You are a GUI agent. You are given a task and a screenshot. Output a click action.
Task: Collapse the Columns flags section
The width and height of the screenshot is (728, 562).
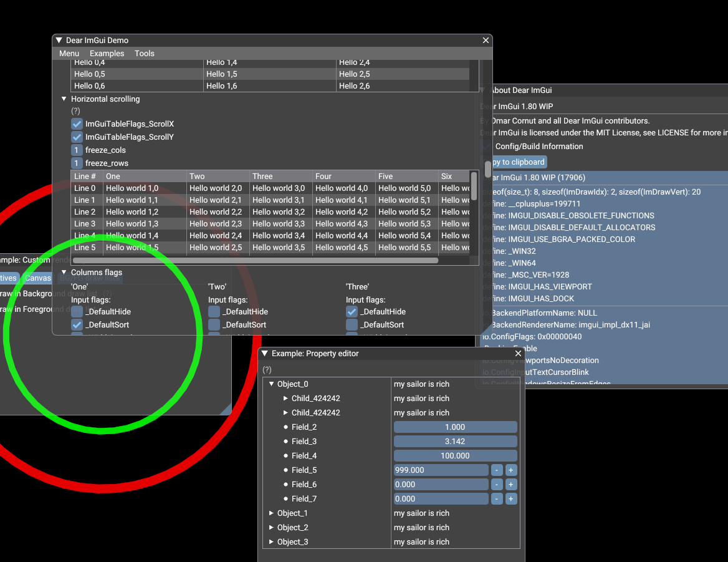[64, 272]
